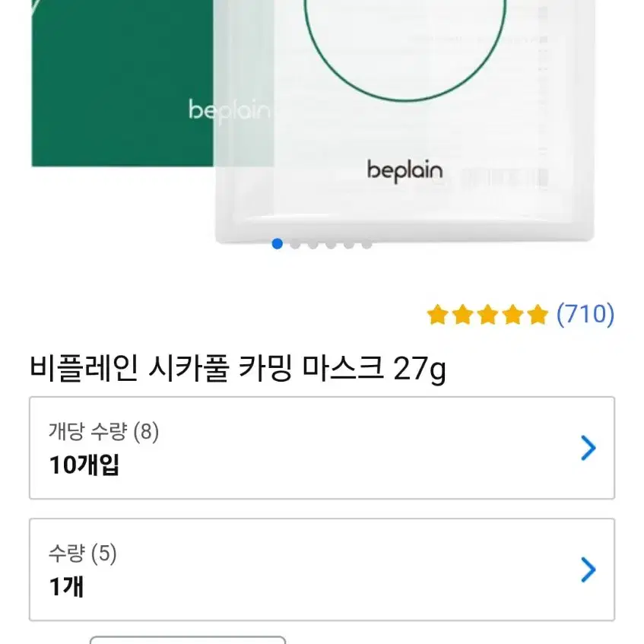Open the 개당 수량 option selector
The height and width of the screenshot is (644, 644).
[322, 448]
